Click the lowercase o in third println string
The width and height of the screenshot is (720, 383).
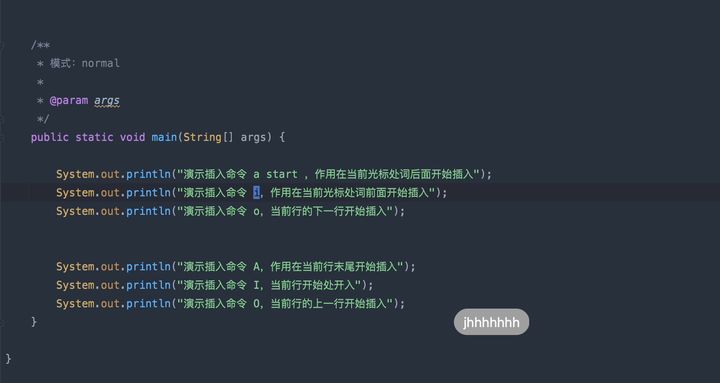[256, 212]
